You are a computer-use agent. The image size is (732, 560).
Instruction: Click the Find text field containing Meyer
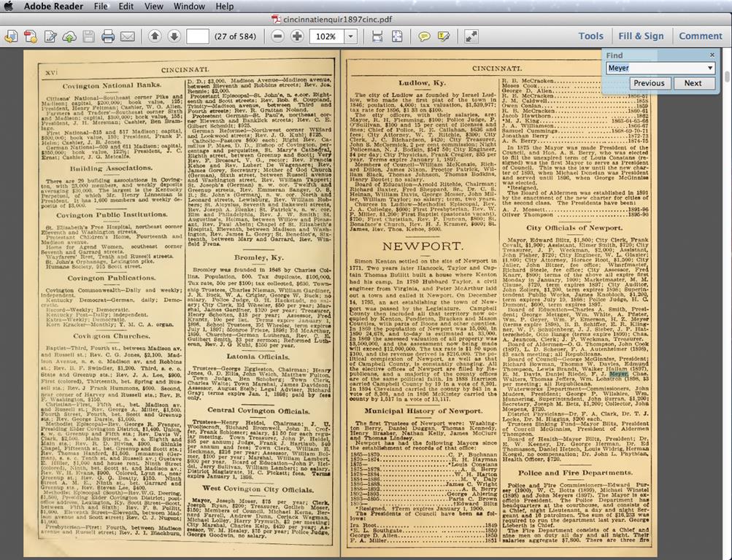point(656,68)
